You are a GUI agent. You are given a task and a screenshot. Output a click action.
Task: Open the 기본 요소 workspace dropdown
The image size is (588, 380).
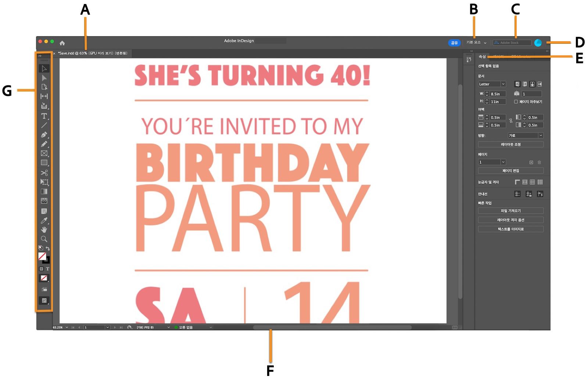click(x=476, y=43)
